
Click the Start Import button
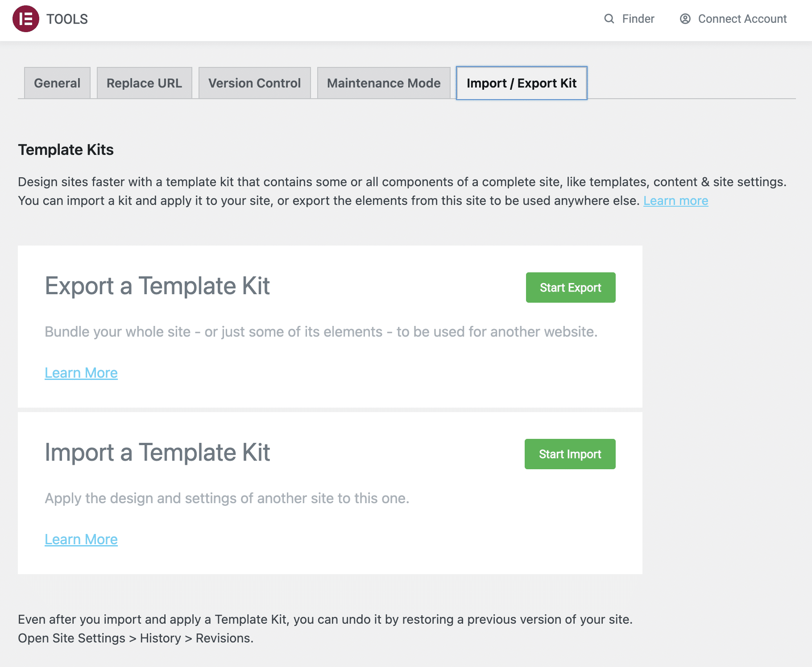(x=570, y=454)
